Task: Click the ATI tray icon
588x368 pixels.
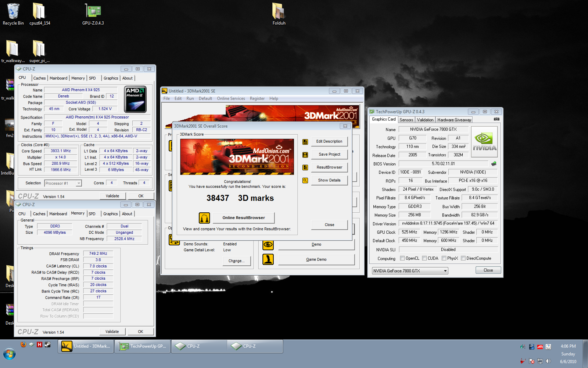Action: (540, 347)
